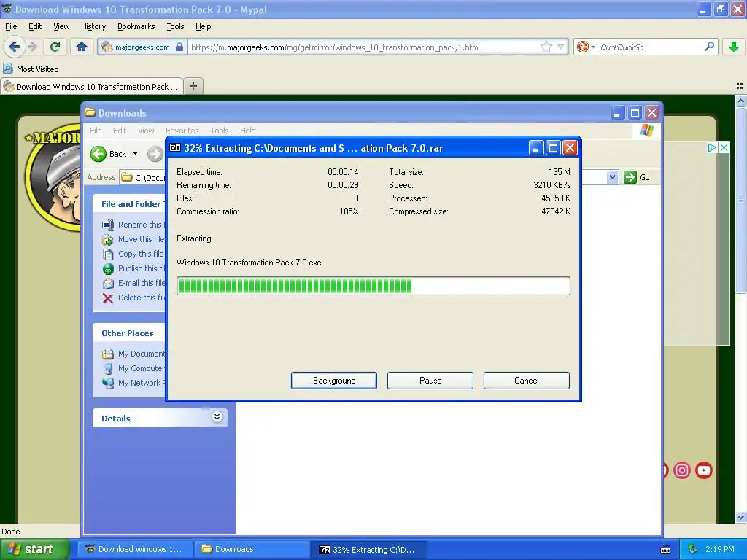Click the keyboard icon in the taskbar
Screen dimensions: 747x560
pyautogui.click(x=665, y=550)
